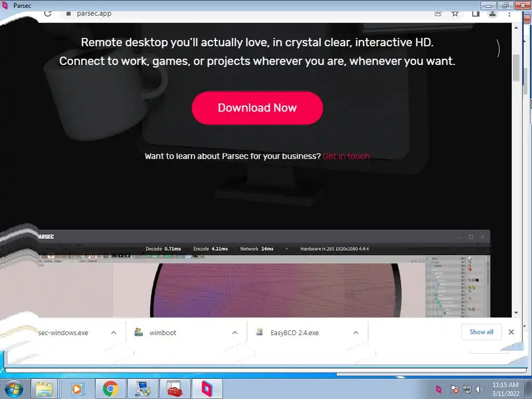The image size is (532, 399).
Task: Open the EasyBCD 2.4.exe download
Action: (x=295, y=333)
